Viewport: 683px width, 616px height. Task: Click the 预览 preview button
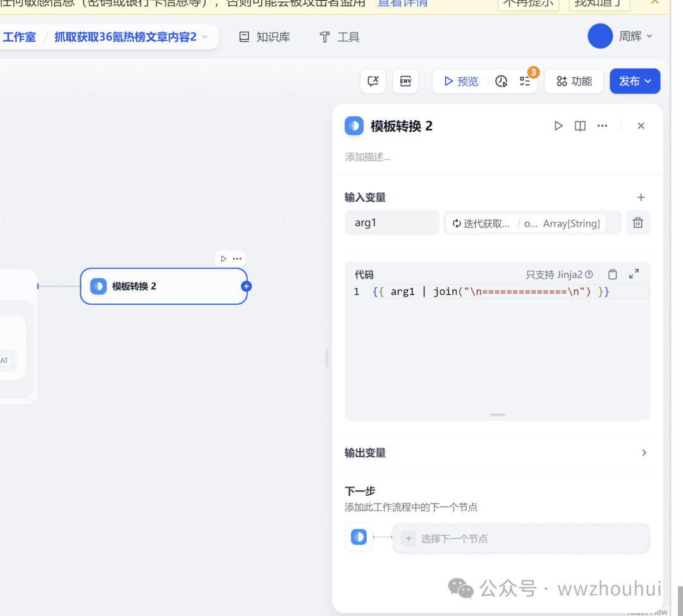(x=461, y=81)
